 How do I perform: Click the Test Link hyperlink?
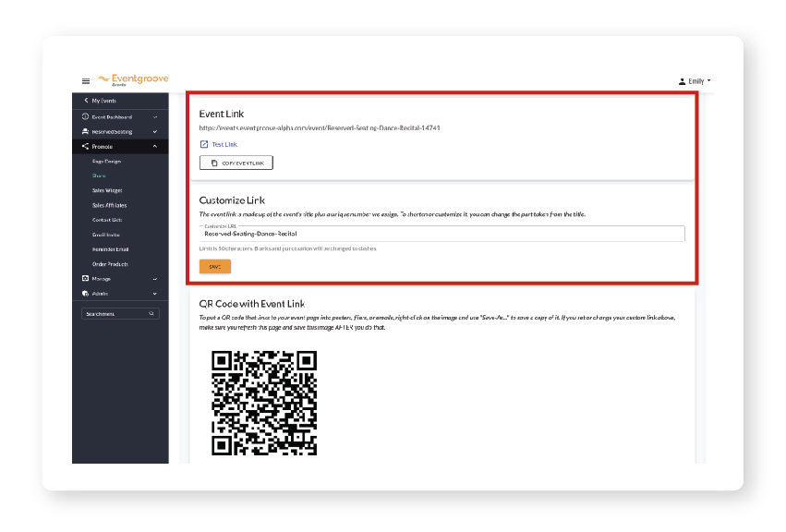pos(219,144)
